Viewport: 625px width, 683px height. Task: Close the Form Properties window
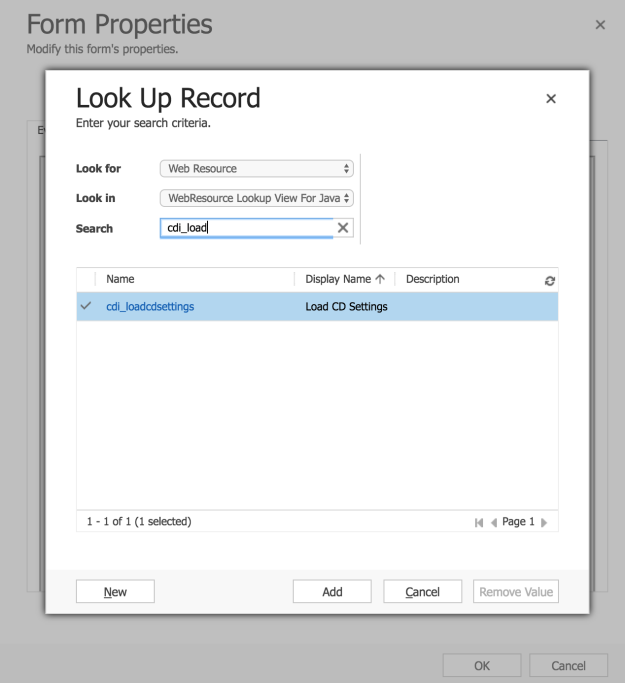coord(600,24)
